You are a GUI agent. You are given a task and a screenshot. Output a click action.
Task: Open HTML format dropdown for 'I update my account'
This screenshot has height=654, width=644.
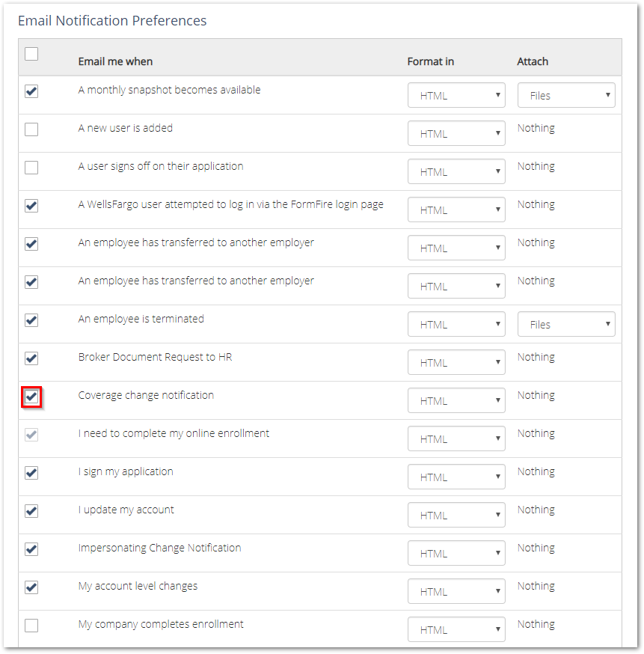pos(456,515)
